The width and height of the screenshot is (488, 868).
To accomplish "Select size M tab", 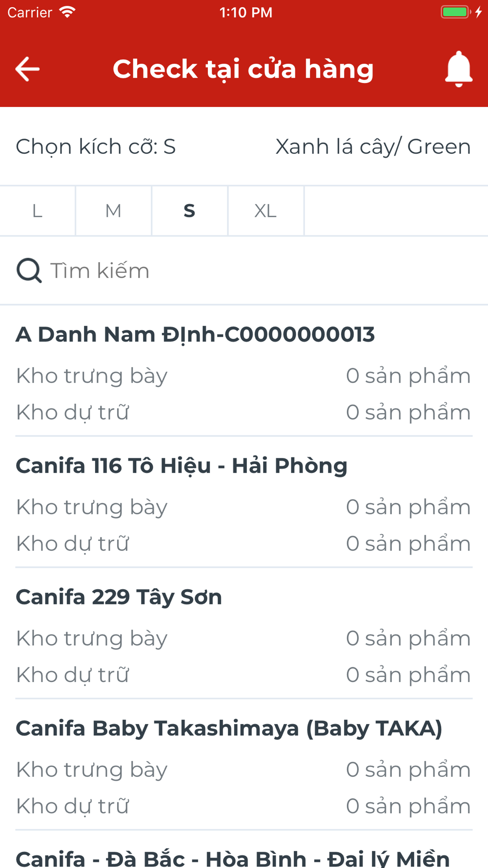I will point(113,211).
